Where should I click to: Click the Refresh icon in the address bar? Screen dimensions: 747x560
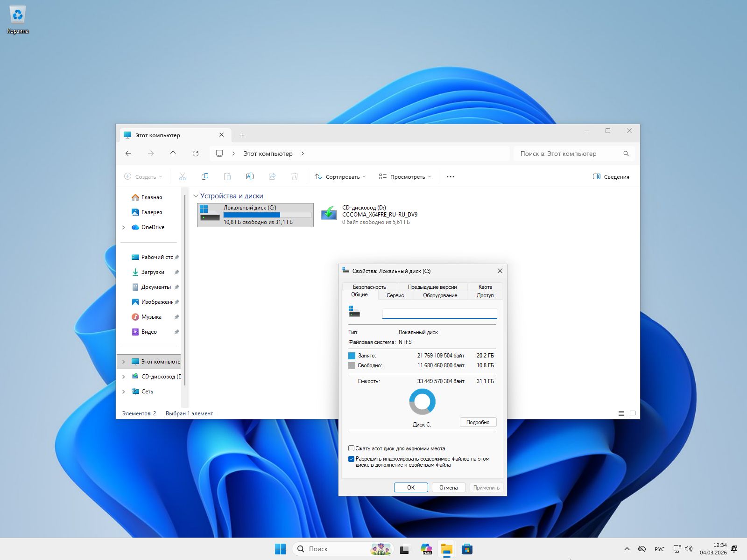196,154
